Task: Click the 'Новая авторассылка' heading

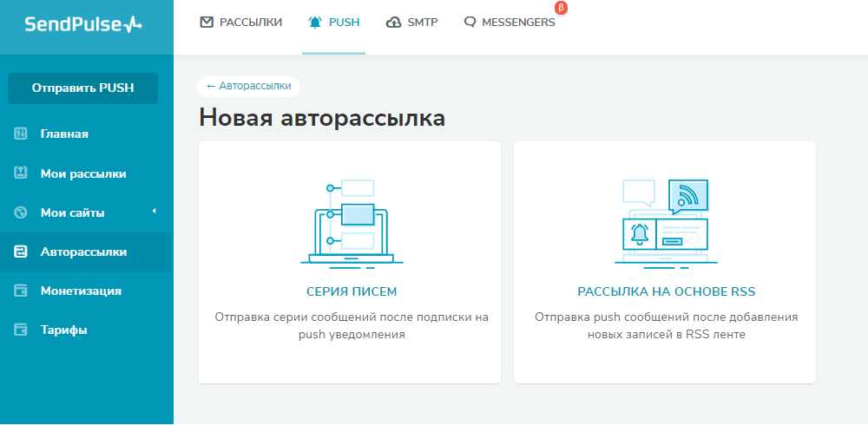Action: click(x=322, y=118)
